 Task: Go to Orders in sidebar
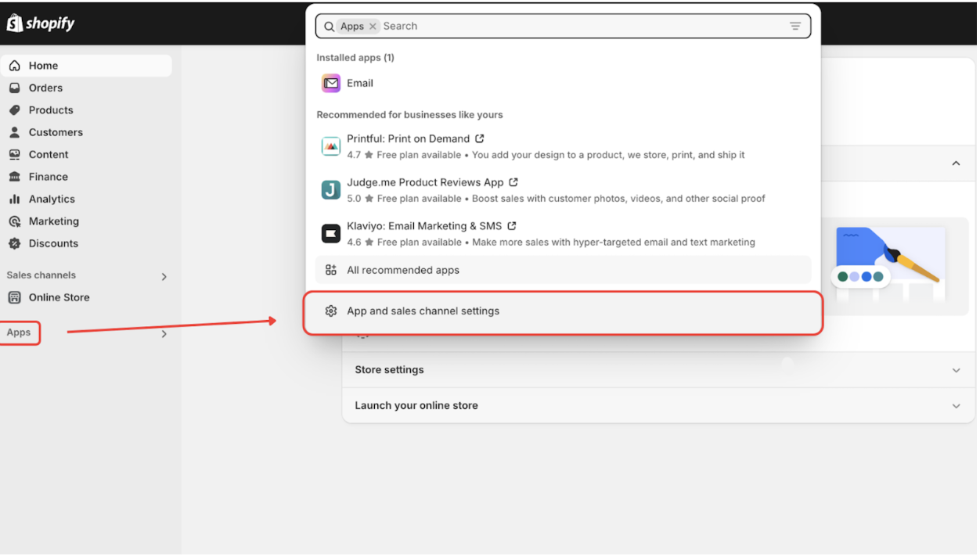tap(45, 88)
